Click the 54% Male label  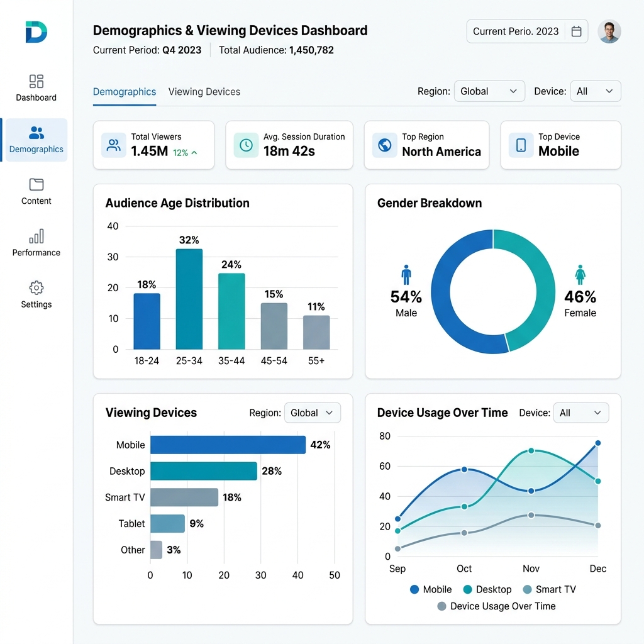click(406, 303)
